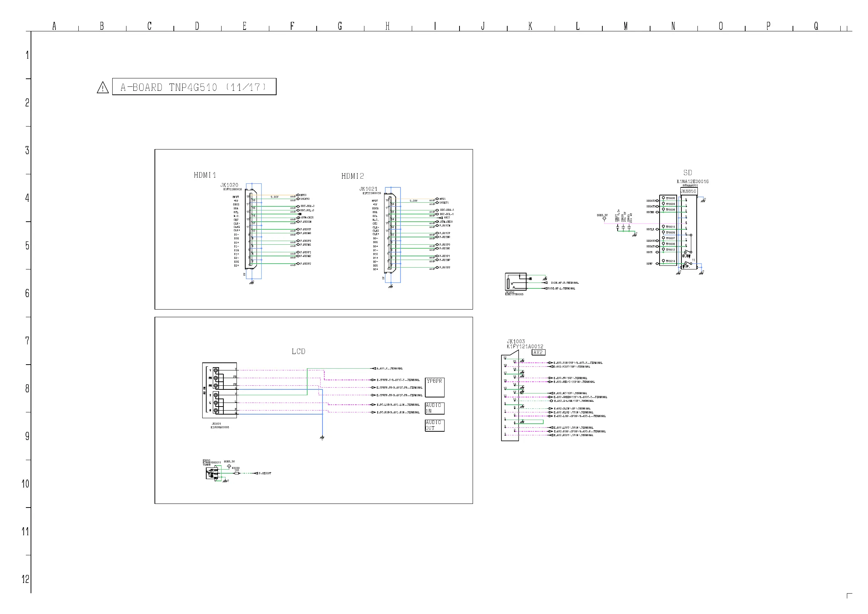Click the JK1021 HDMI2 connector symbol

(x=390, y=233)
